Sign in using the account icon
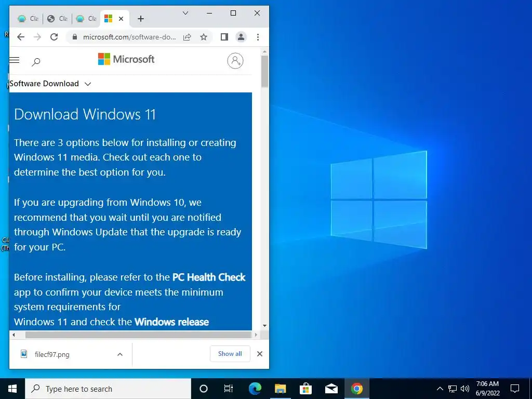This screenshot has width=532, height=399. pyautogui.click(x=235, y=61)
